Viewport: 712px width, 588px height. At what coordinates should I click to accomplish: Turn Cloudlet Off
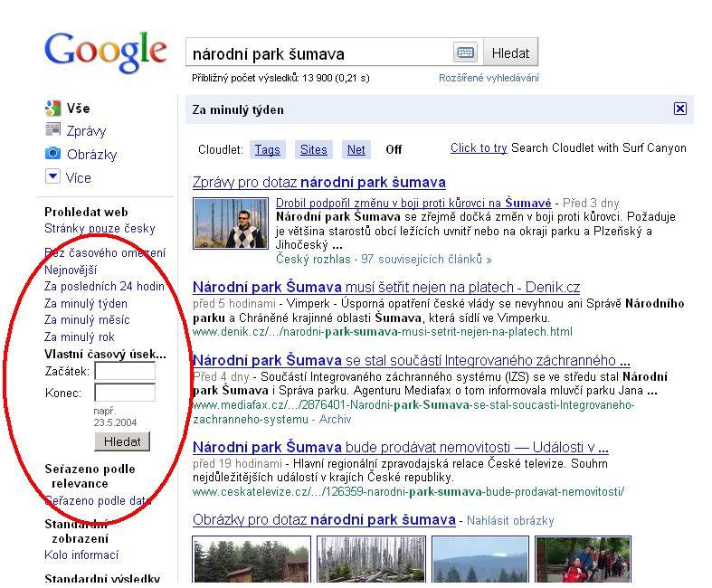394,149
